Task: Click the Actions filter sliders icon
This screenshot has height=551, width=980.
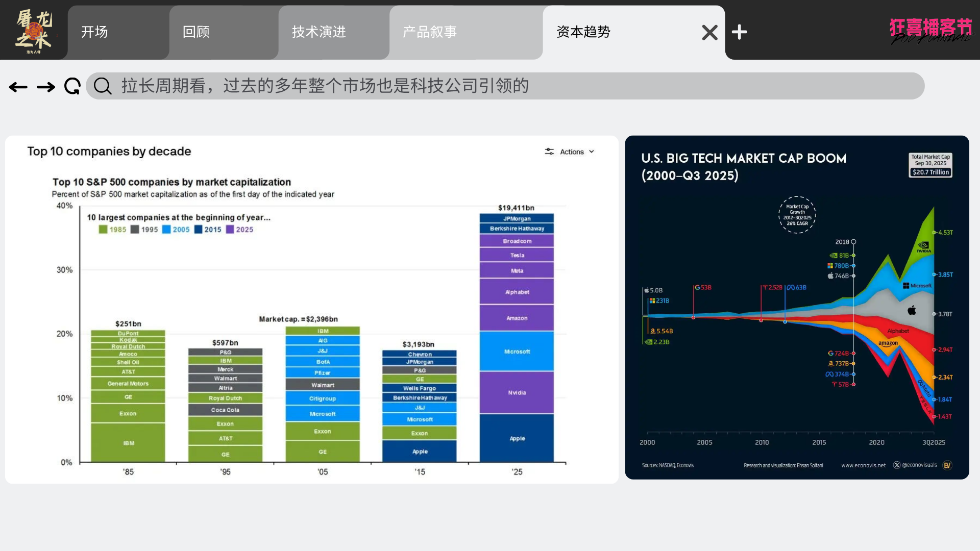Action: click(549, 152)
